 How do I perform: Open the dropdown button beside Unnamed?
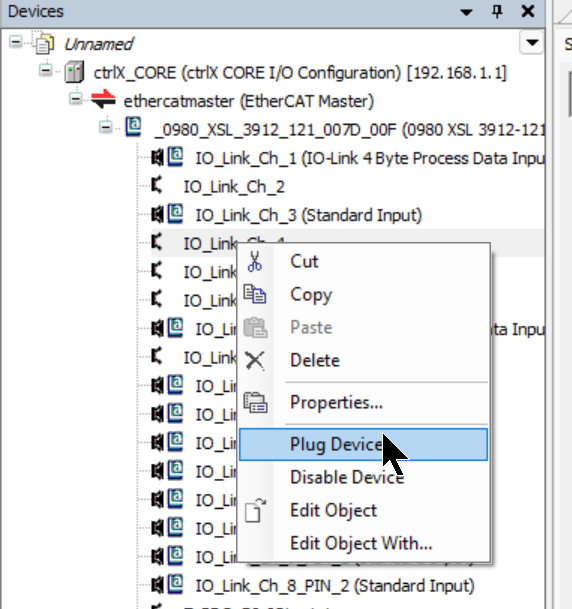[532, 42]
